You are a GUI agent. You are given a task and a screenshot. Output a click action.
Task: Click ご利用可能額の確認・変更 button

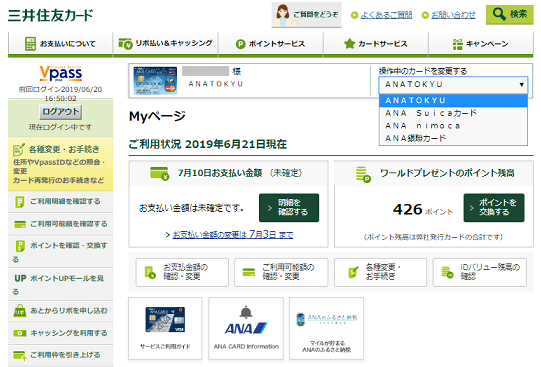point(281,272)
